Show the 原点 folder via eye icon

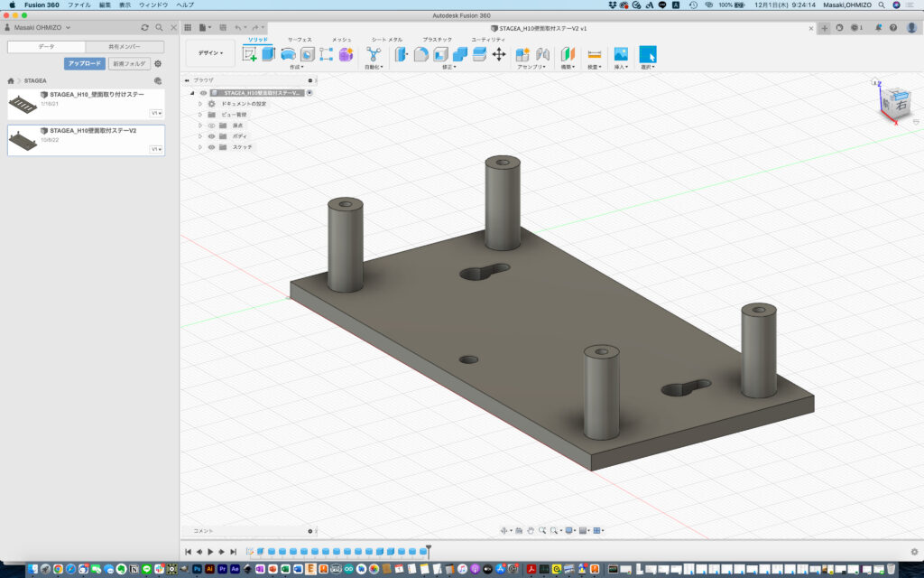point(212,126)
